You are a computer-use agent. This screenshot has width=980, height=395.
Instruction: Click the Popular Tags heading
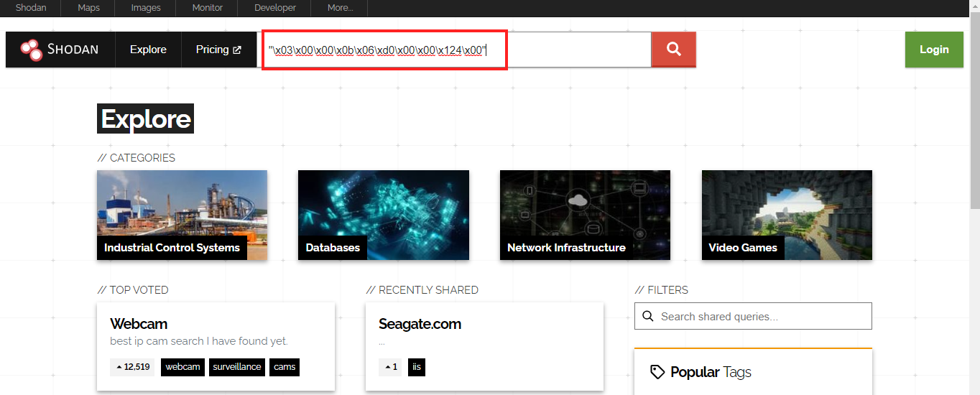[x=711, y=372]
